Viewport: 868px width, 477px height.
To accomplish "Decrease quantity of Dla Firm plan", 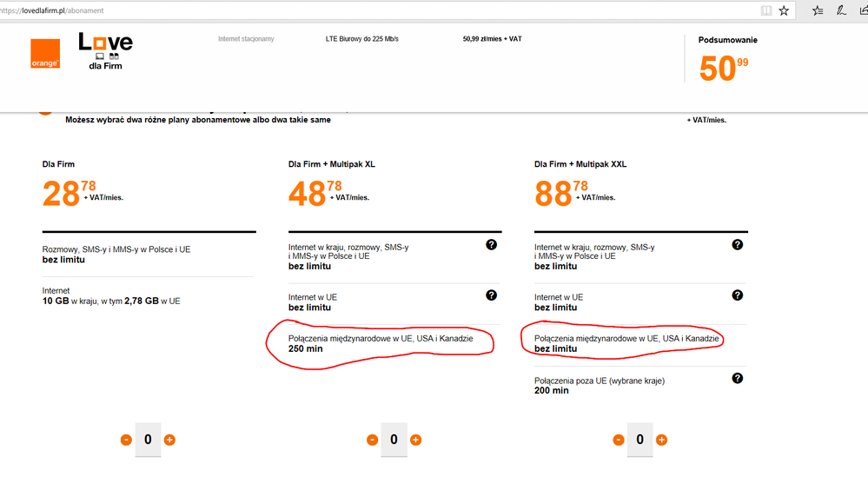I will click(127, 440).
